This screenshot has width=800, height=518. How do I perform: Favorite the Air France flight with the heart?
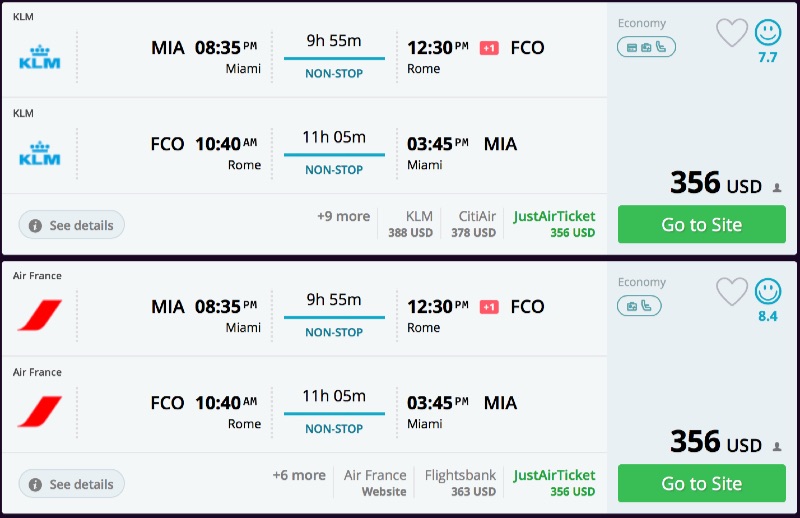tap(732, 292)
